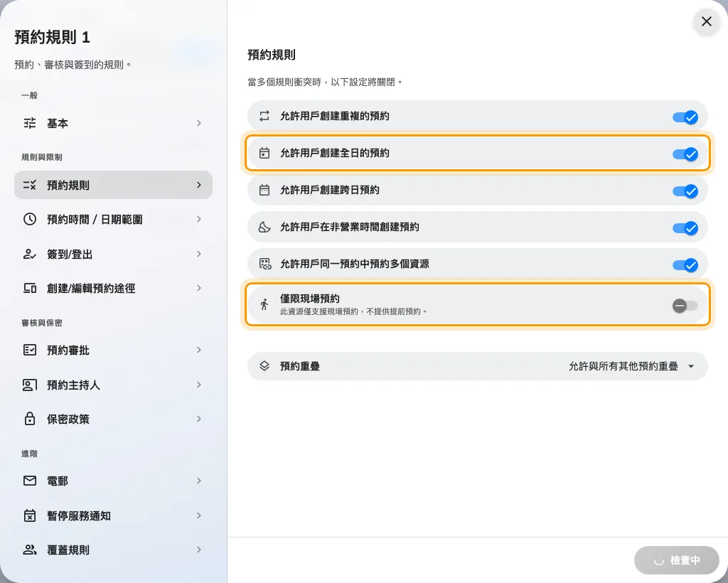Click the sliders icon beside 基本
This screenshot has width=728, height=583.
tap(30, 123)
